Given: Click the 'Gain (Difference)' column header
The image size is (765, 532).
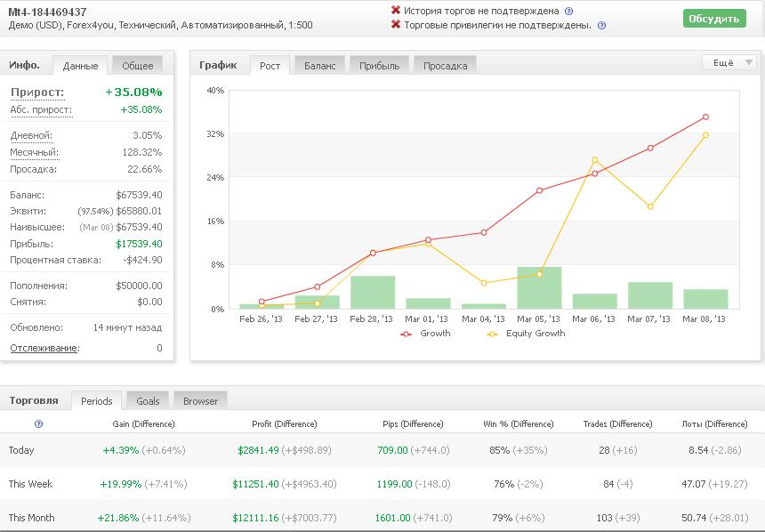Looking at the screenshot, I should pyautogui.click(x=143, y=423).
